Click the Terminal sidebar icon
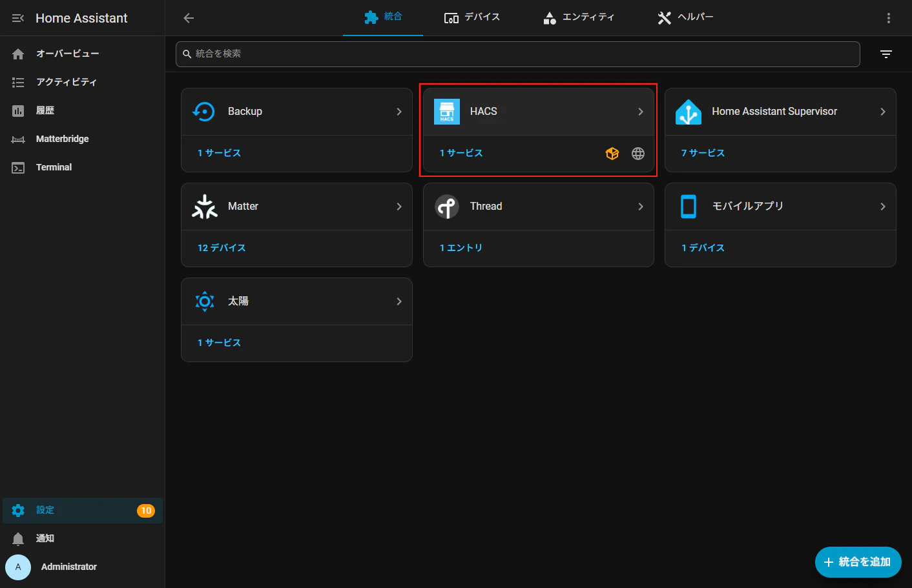The height and width of the screenshot is (588, 912). point(18,168)
